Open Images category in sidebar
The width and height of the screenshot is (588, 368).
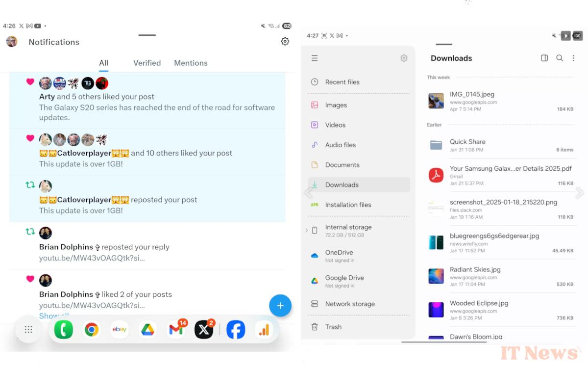coord(359,105)
